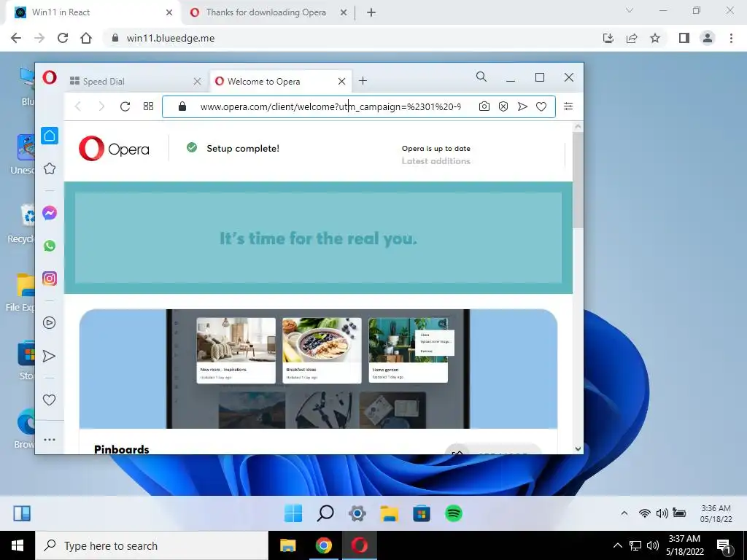
Task: Share this page in Chrome
Action: (632, 38)
